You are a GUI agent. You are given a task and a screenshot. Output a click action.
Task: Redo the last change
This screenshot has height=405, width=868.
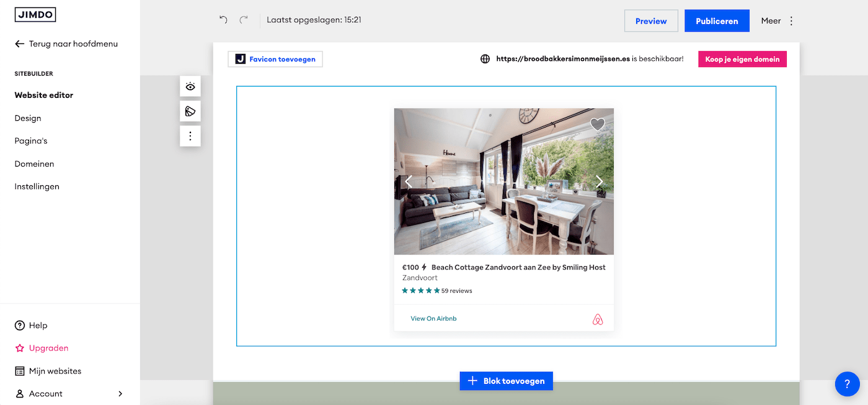[244, 20]
